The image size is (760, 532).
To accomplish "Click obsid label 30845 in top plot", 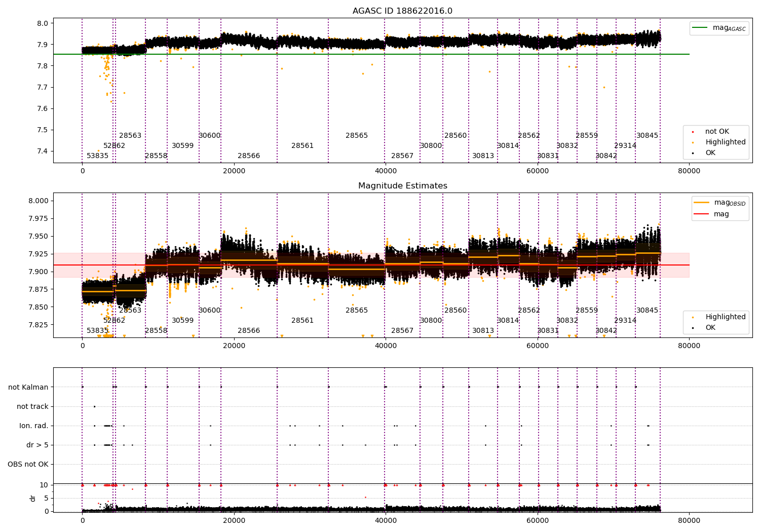I will click(x=648, y=136).
